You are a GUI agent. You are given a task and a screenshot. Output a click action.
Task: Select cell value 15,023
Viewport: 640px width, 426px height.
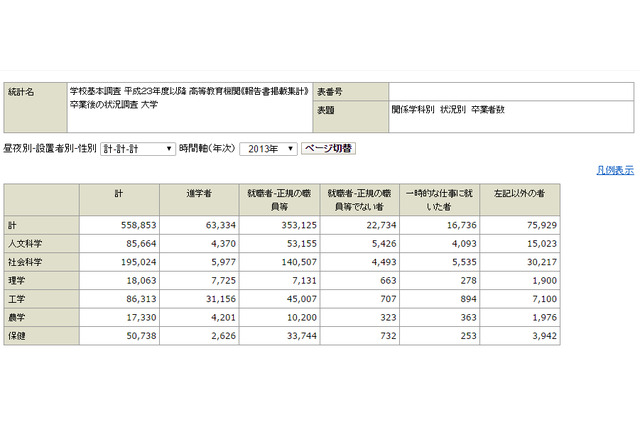[542, 244]
